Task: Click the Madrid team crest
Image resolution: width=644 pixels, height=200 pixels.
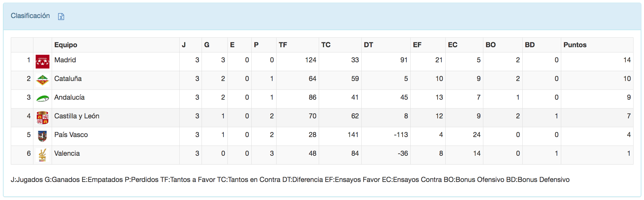Action: [x=43, y=62]
